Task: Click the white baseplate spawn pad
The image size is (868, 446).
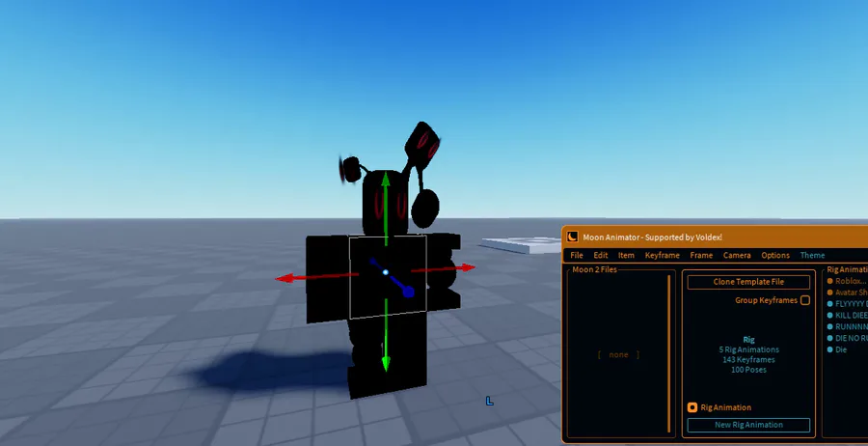Action: point(522,244)
